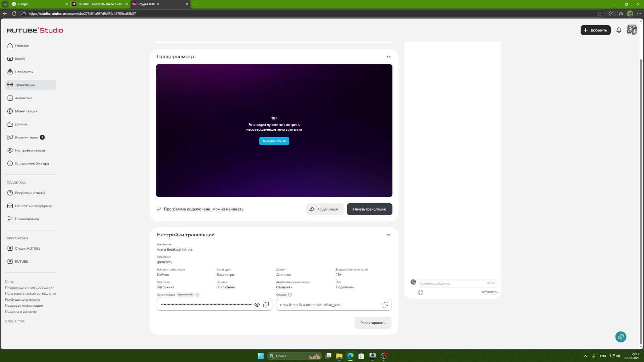This screenshot has width=644, height=362.
Task: Collapse the Настройки трансляции section
Action: coord(388,235)
